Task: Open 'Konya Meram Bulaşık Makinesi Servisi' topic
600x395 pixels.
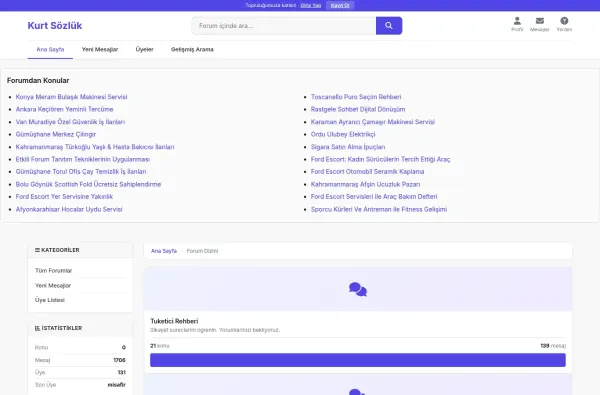Action: pyautogui.click(x=71, y=97)
